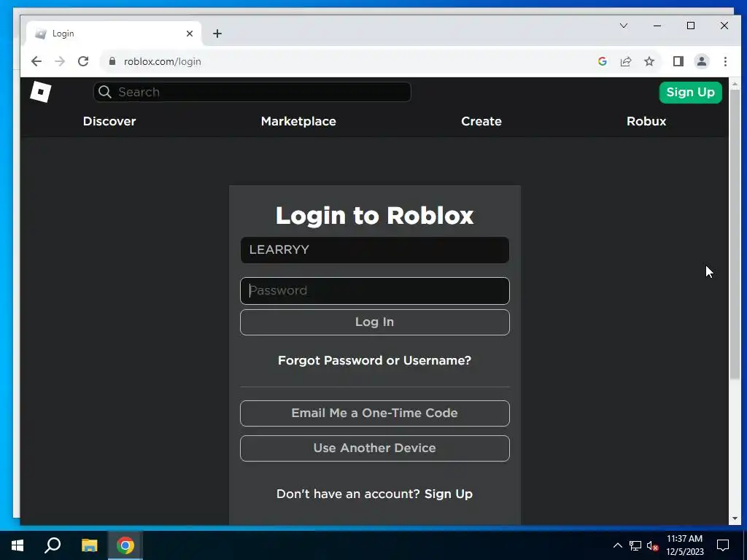Click Email Me a One-Time Code

coord(374,413)
